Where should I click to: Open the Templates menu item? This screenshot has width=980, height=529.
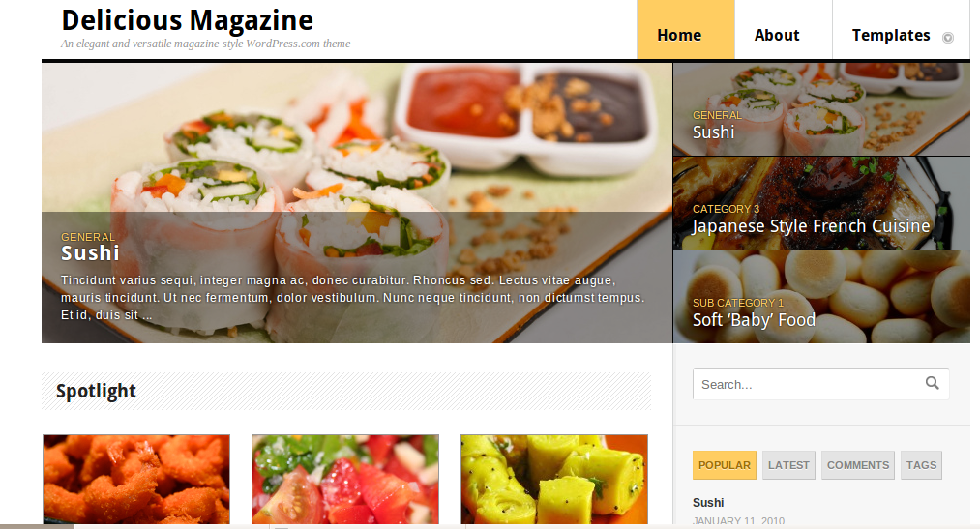tap(891, 35)
